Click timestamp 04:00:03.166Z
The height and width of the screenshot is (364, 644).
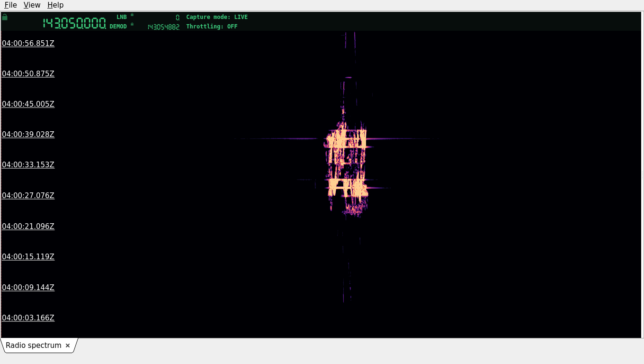click(x=28, y=318)
